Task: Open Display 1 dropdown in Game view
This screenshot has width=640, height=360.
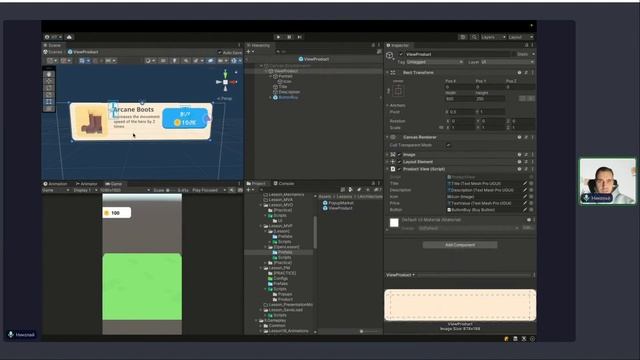Action: pos(85,190)
